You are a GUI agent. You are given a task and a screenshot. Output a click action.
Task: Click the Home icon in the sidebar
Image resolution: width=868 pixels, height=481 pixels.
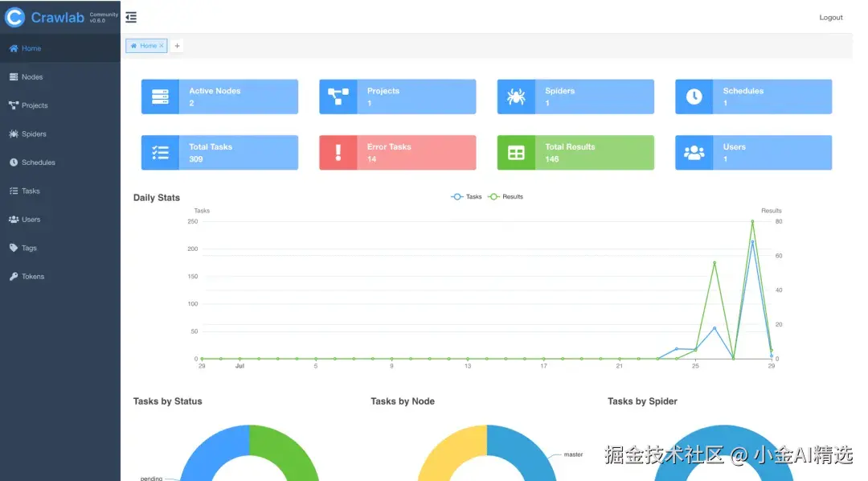click(14, 48)
